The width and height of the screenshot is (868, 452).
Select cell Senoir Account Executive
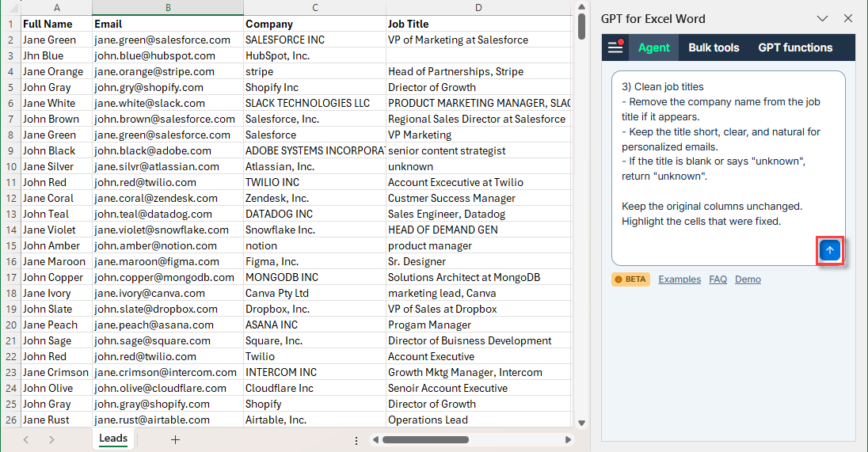(x=478, y=389)
